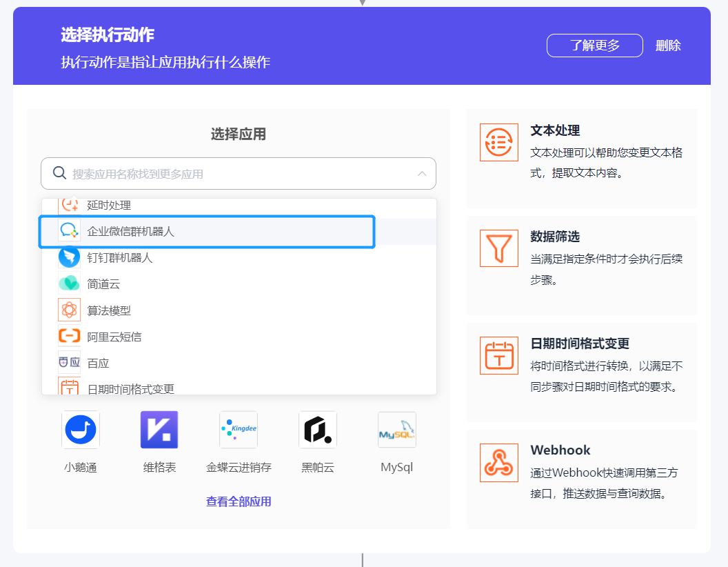Click the 简道云 green heart icon
This screenshot has height=567, width=728.
(69, 283)
